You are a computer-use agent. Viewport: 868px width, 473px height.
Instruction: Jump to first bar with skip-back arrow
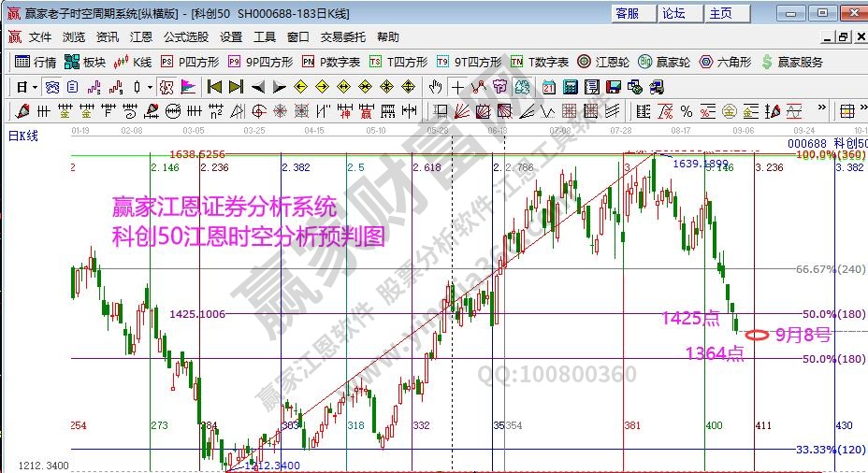click(214, 87)
